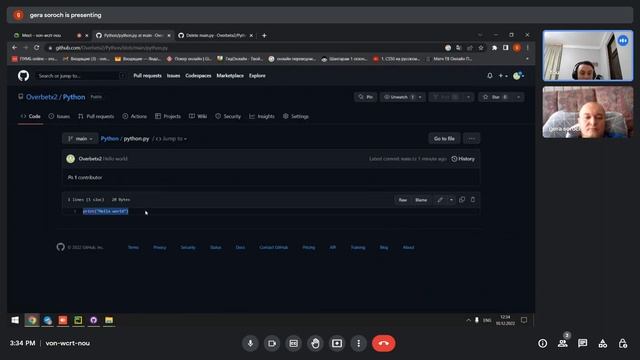Open the plus create-new dropdown

point(503,76)
